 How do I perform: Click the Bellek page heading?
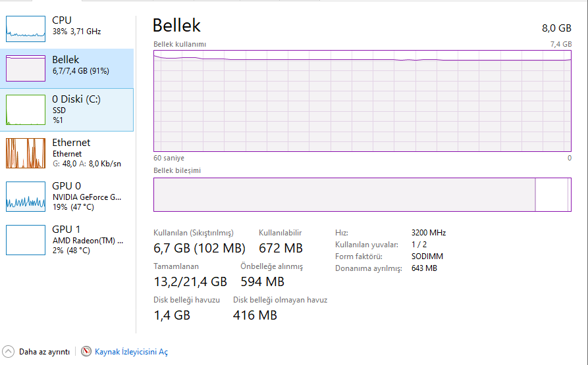point(176,25)
